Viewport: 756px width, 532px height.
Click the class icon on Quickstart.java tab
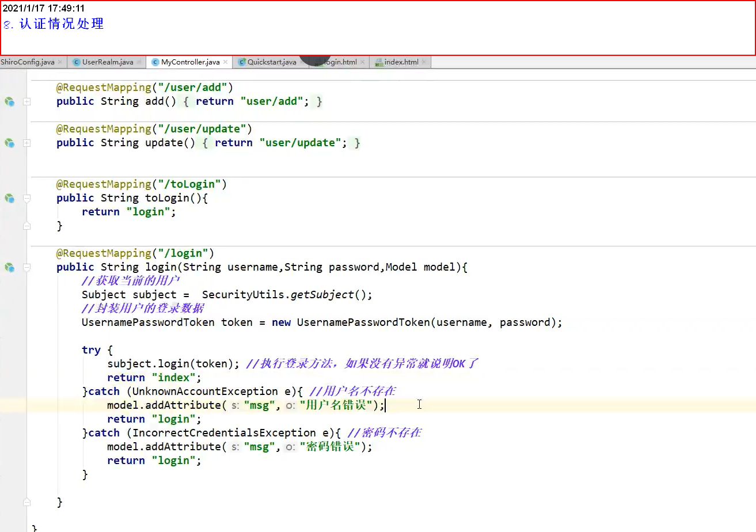tap(242, 62)
